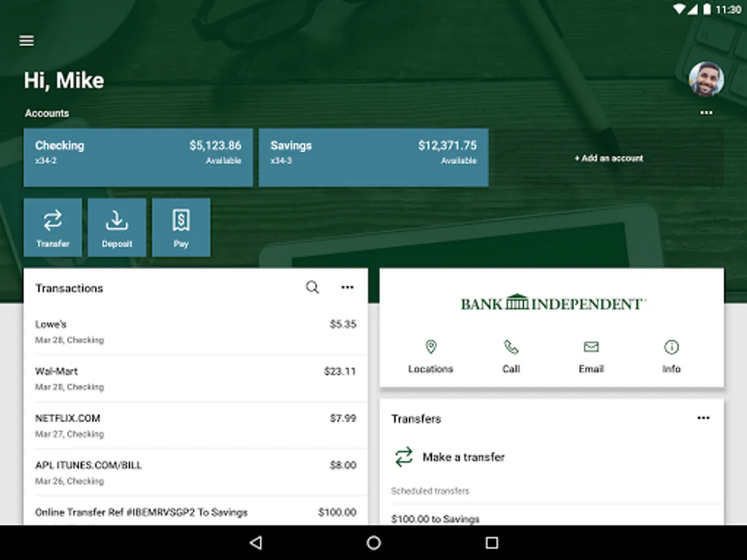Open the Lowe's $5.35 transaction

tap(195, 332)
